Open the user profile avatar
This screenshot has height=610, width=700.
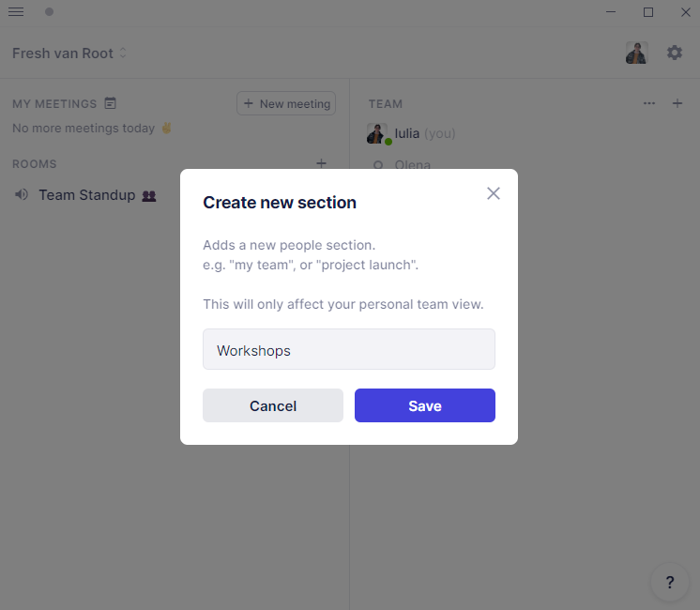(636, 53)
